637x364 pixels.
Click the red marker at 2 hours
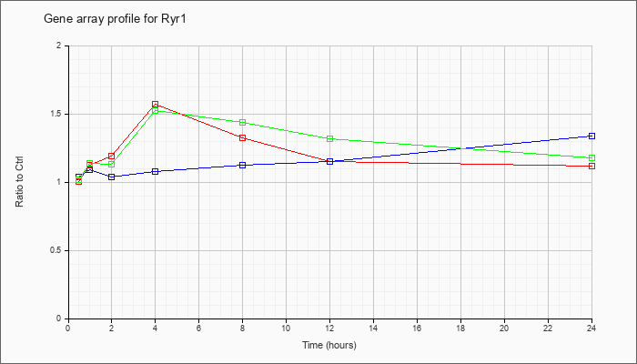click(111, 156)
